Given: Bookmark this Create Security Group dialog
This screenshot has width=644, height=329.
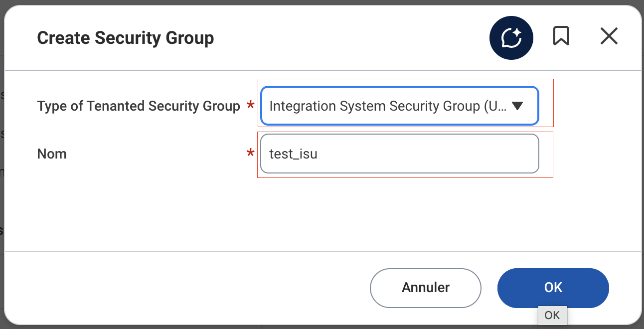Looking at the screenshot, I should 561,36.
